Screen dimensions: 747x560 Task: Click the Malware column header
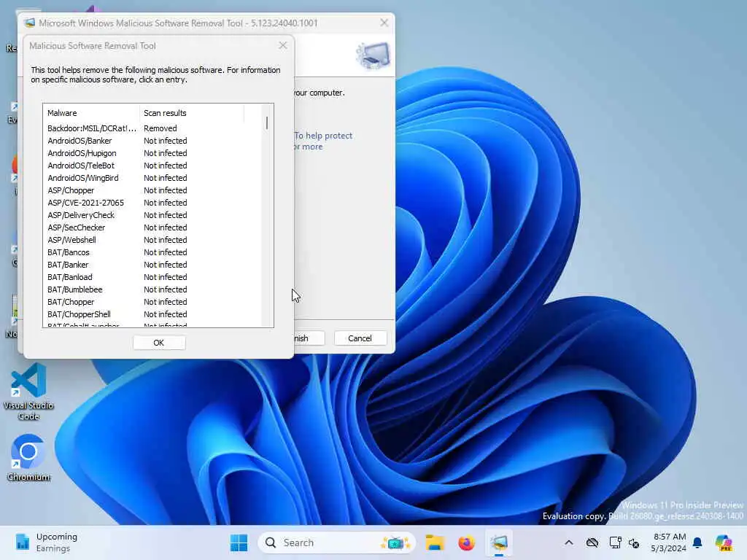91,113
